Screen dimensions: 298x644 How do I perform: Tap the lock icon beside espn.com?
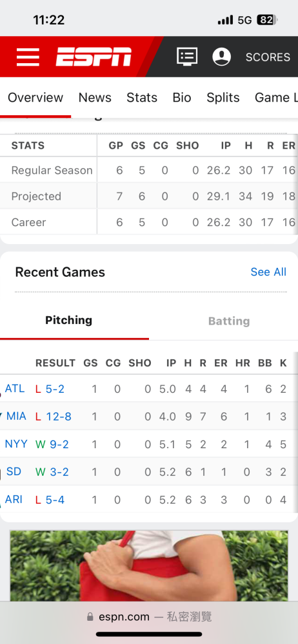tap(90, 617)
